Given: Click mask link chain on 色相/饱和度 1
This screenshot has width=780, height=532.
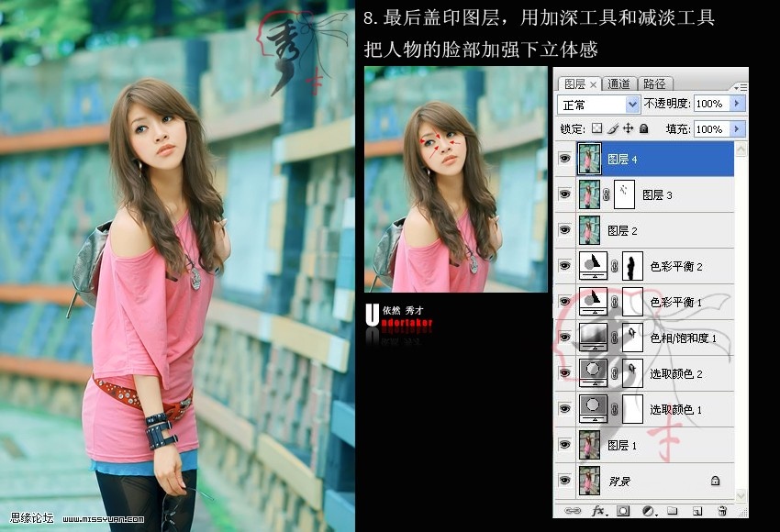Looking at the screenshot, I should [615, 338].
